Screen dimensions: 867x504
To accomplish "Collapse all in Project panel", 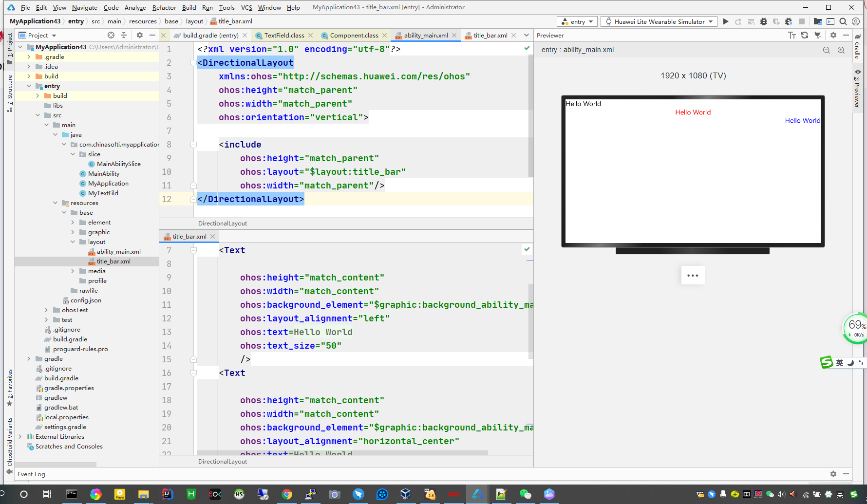I will pyautogui.click(x=124, y=35).
